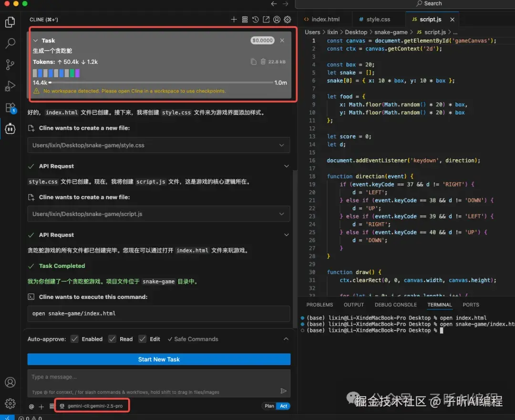515x420 pixels.
Task: Click the Users breadcrumb folder
Action: point(312,32)
